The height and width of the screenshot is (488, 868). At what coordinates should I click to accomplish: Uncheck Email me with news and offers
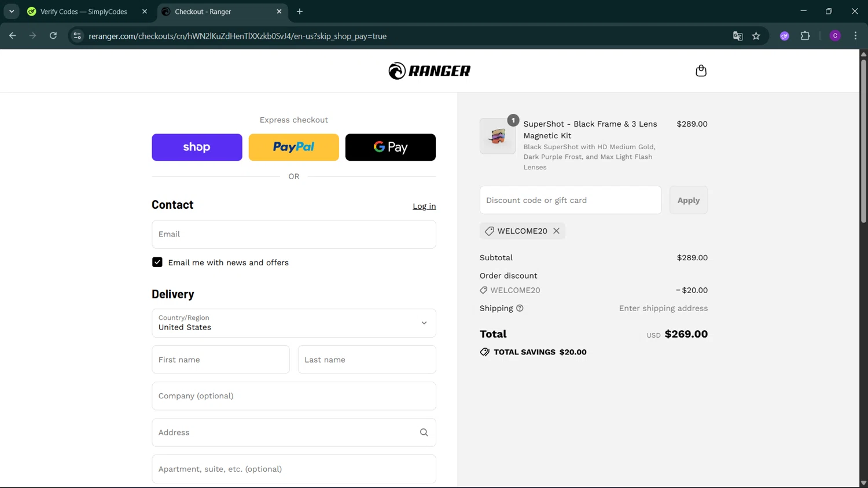[x=157, y=263]
